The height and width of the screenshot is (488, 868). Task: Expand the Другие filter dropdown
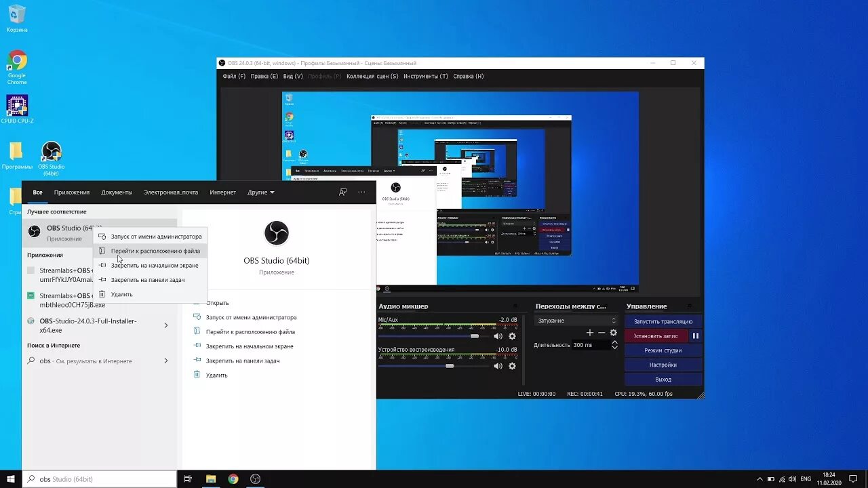coord(261,192)
